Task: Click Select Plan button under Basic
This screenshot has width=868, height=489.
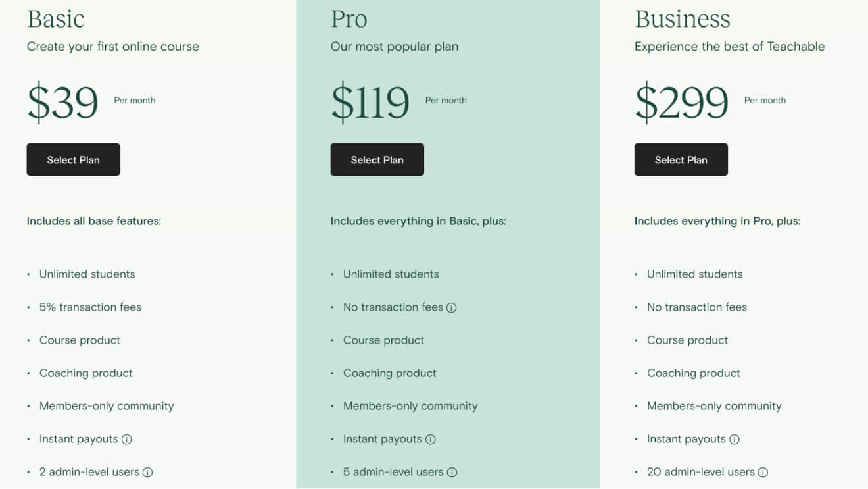Action: click(73, 159)
